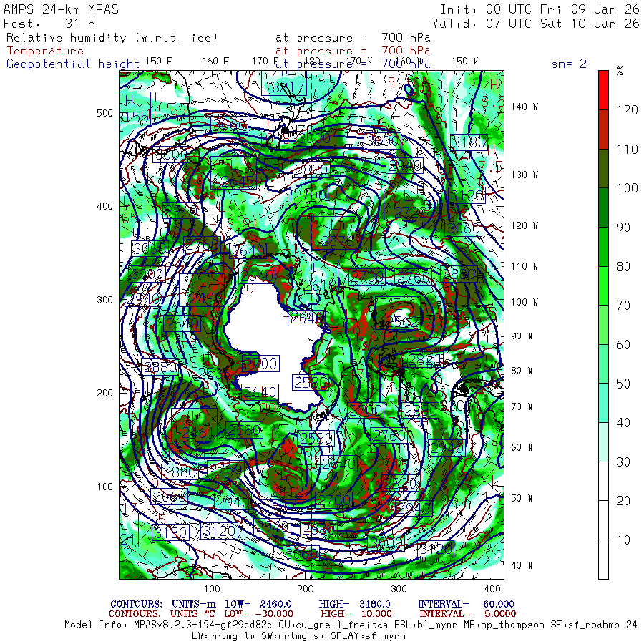Viewport: 644px width, 644px height.
Task: Click the blue 'HIGH= 3180.0' contour value
Action: click(355, 604)
